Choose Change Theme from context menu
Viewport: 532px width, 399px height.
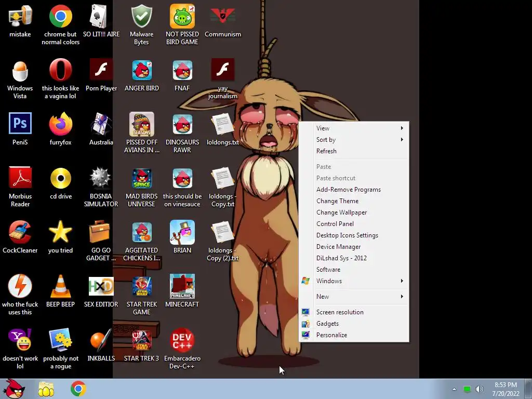[x=353, y=201]
